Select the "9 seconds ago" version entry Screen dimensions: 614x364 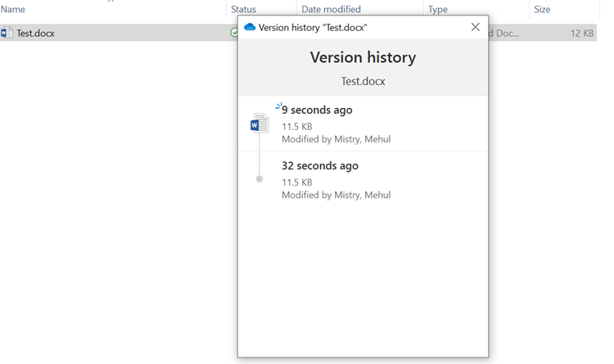[317, 110]
